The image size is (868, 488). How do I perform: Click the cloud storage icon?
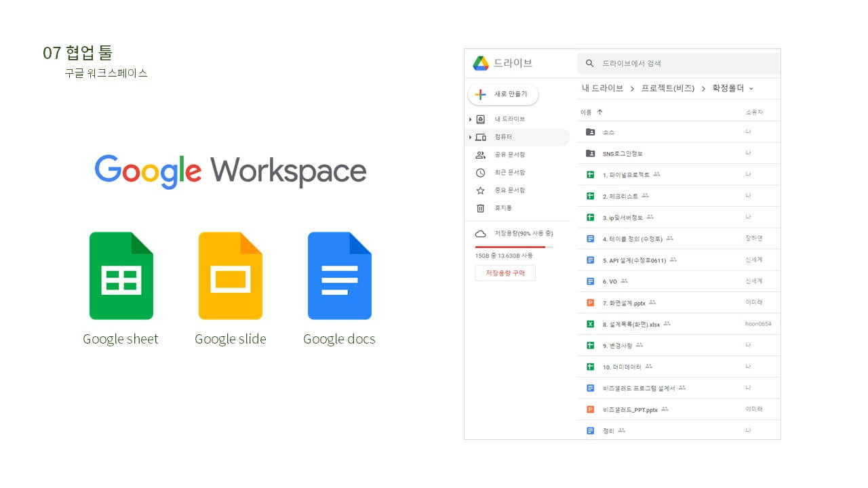[481, 233]
